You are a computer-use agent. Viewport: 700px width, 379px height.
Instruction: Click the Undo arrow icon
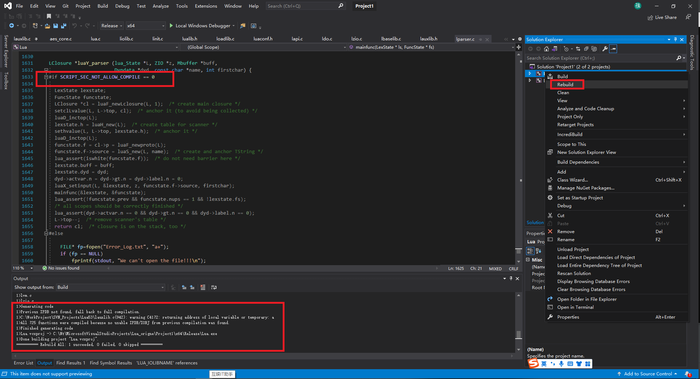(x=75, y=26)
